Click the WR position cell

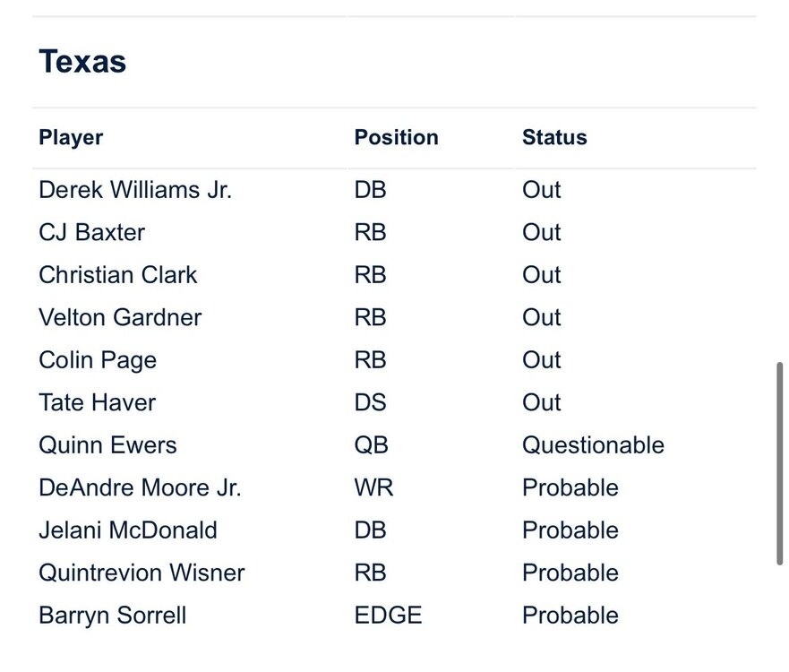pos(373,488)
